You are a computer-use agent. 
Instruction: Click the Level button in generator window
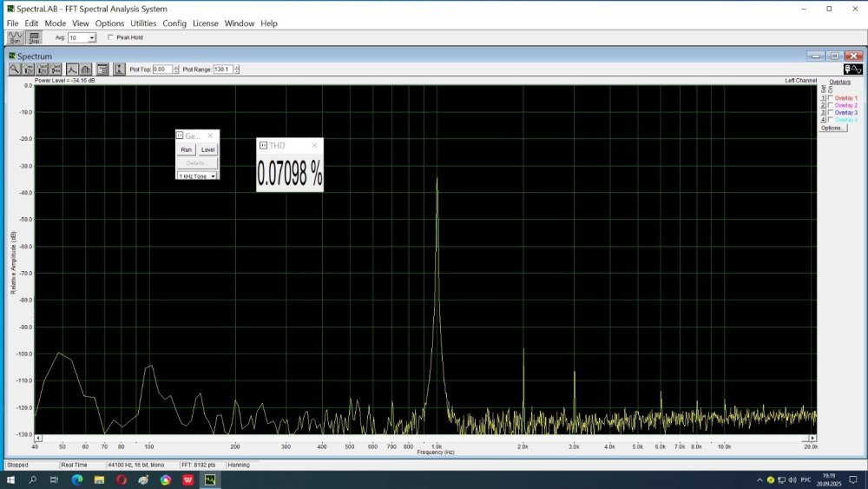point(208,149)
